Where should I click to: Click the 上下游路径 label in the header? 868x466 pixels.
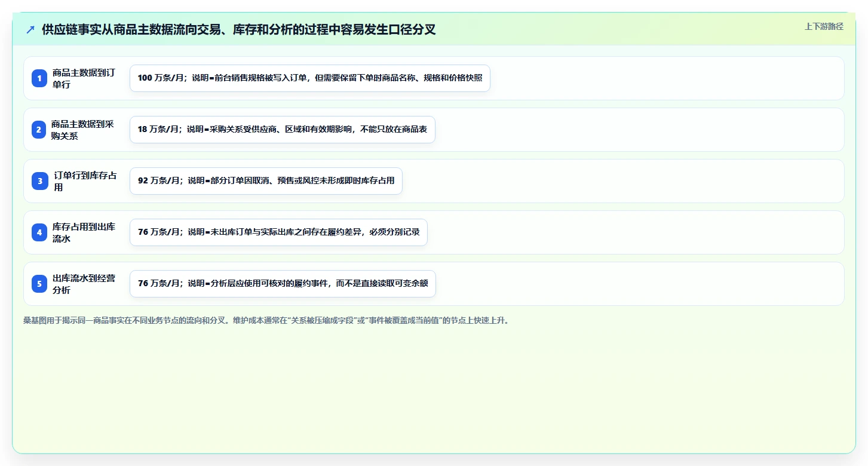click(824, 26)
